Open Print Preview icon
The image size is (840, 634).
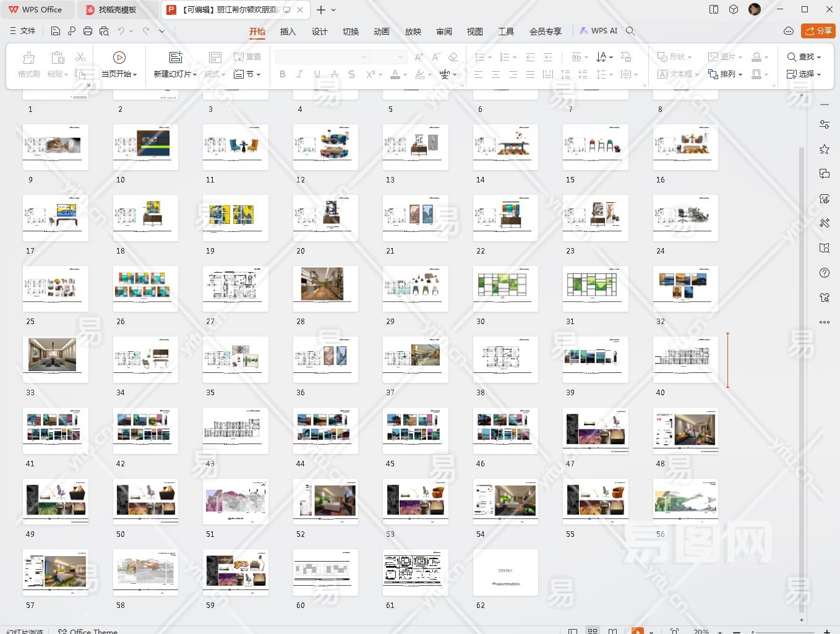click(x=104, y=31)
